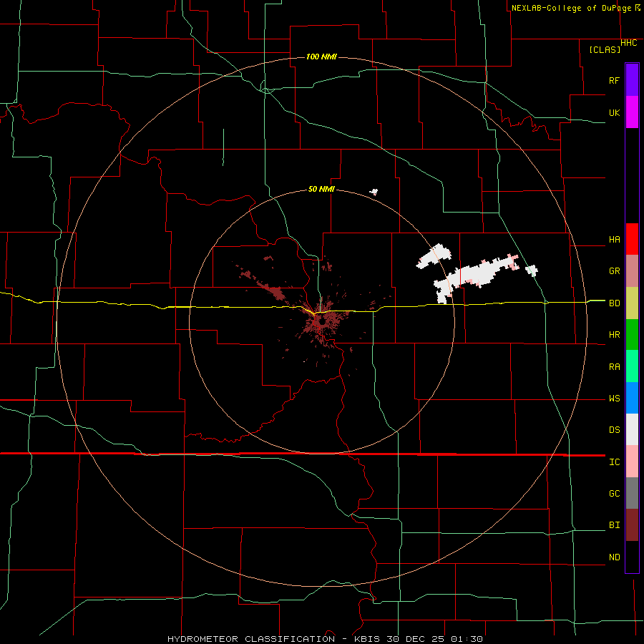Click the '[CLAS]' units label

[x=605, y=49]
